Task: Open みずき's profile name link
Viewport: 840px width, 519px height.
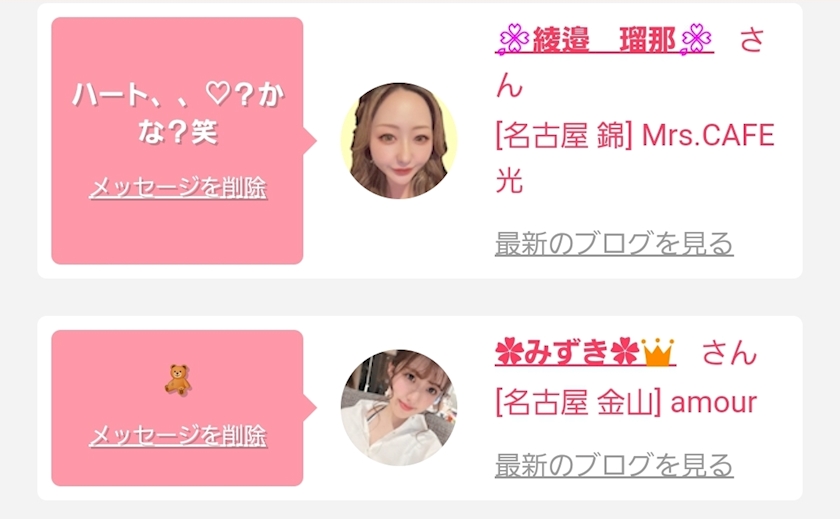Action: tap(585, 352)
